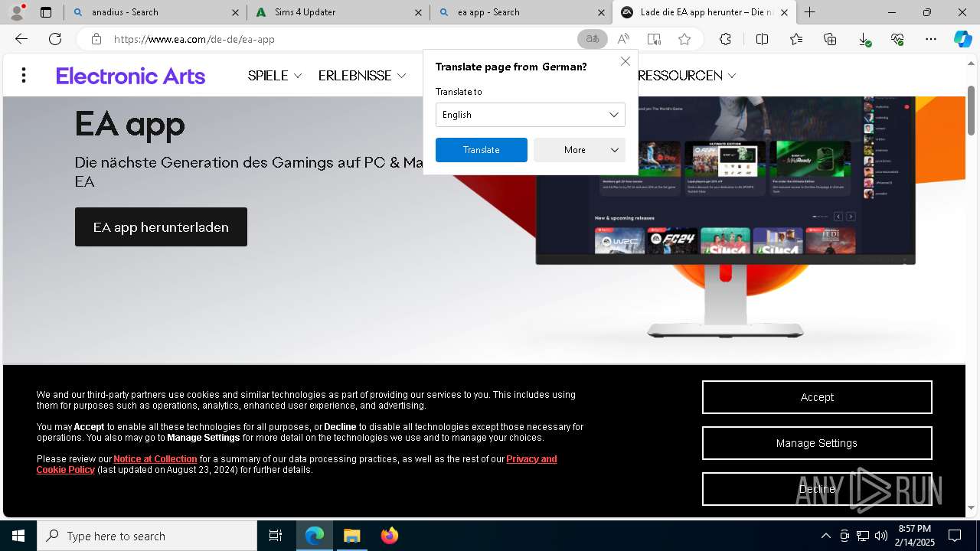
Task: Refresh the page with reload icon
Action: (x=55, y=39)
